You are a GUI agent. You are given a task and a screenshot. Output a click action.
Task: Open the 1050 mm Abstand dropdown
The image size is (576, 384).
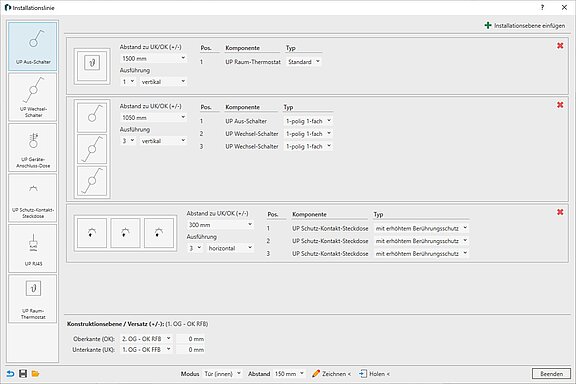(153, 118)
